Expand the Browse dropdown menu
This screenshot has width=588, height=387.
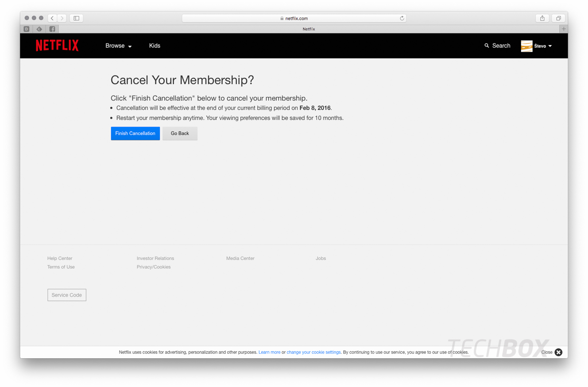click(119, 46)
